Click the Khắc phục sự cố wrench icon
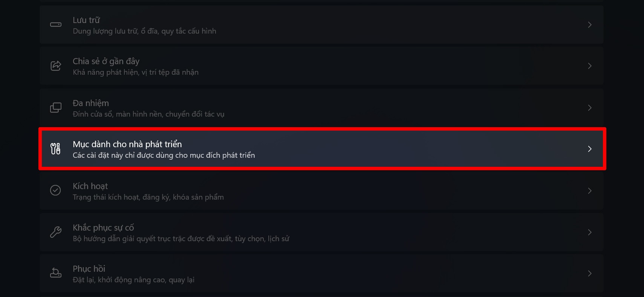This screenshot has height=297, width=644. [x=56, y=232]
